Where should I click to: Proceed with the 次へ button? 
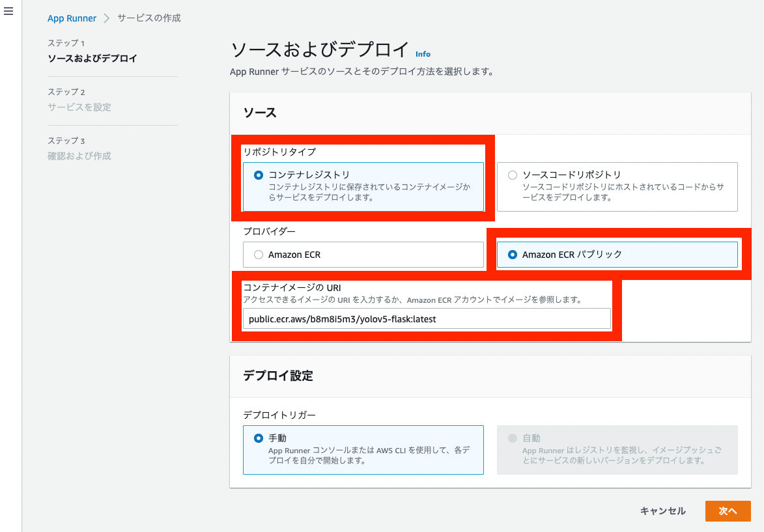tap(728, 511)
